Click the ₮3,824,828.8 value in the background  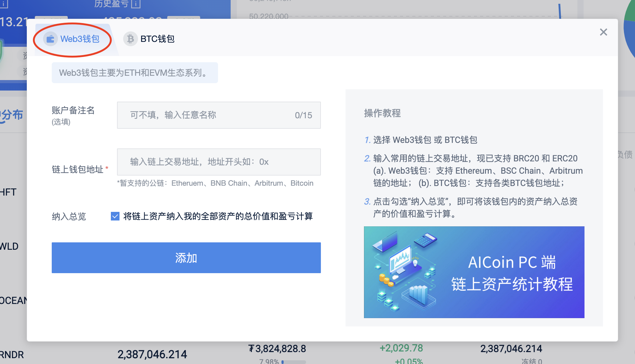point(277,349)
